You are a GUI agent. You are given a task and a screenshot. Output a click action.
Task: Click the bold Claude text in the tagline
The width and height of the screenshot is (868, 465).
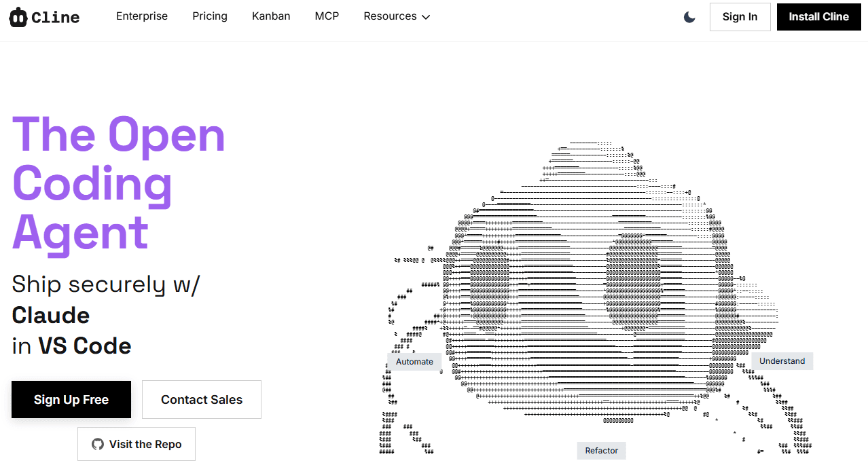point(50,315)
